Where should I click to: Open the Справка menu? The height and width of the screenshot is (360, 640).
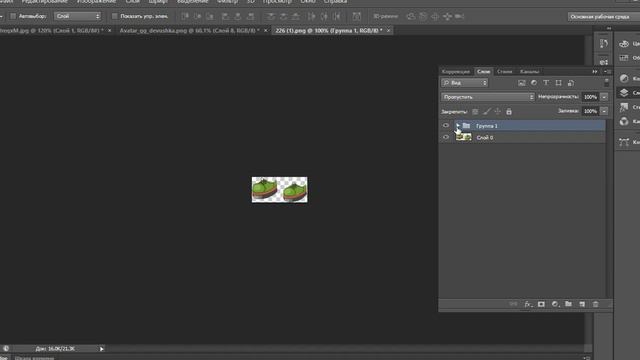(x=335, y=2)
